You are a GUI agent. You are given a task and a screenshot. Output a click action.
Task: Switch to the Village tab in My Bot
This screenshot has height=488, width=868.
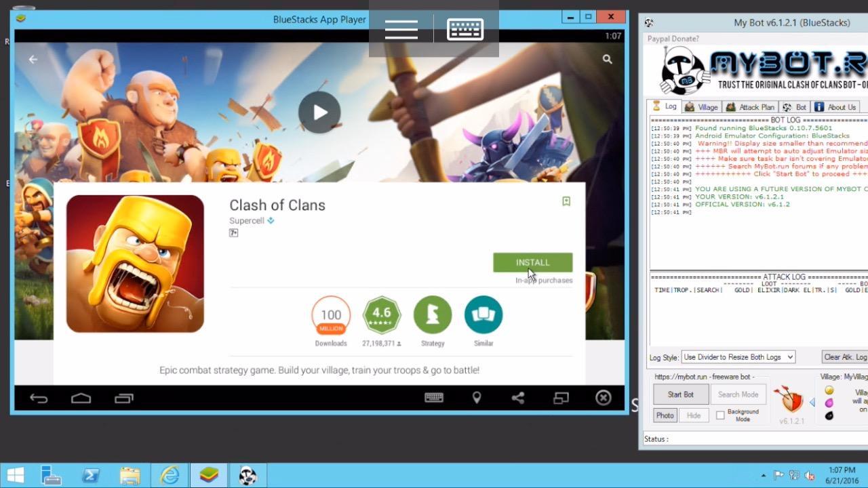coord(701,107)
